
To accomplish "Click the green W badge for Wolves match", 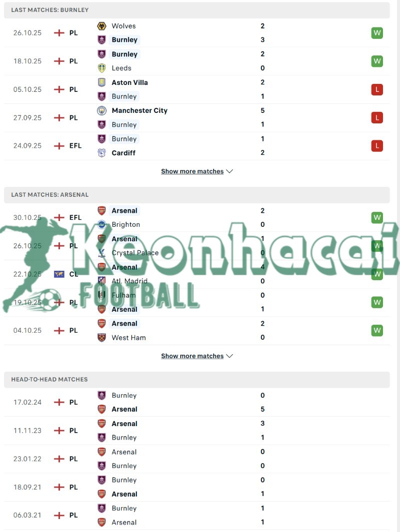I will tap(377, 33).
